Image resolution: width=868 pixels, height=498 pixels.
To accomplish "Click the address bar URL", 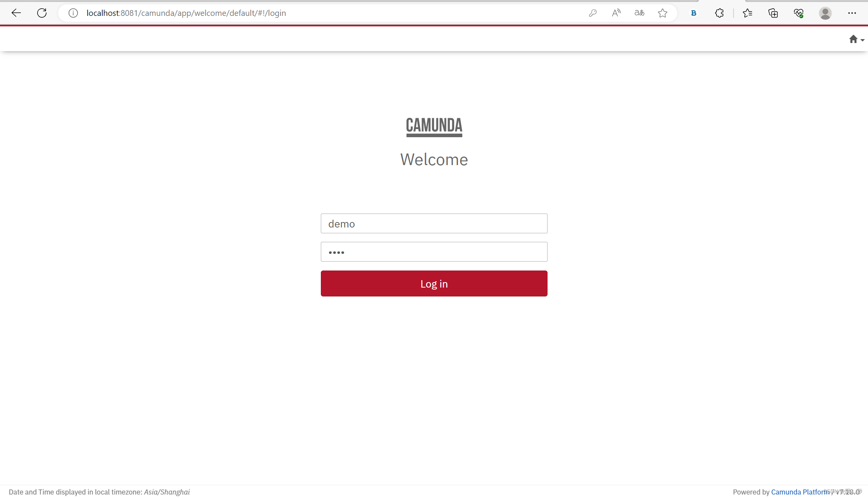I will [x=186, y=13].
